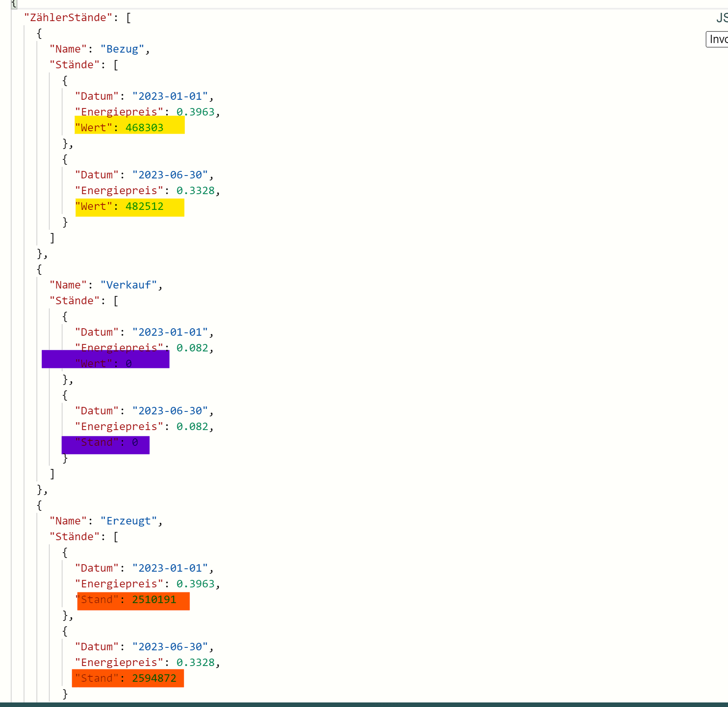Click Erzeugt's "2023-01-01" Datum value
Image resolution: width=728 pixels, height=707 pixels.
[x=170, y=568]
